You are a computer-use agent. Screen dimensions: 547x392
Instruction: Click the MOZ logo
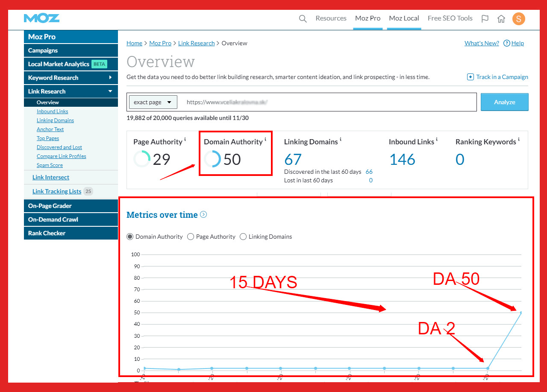pyautogui.click(x=41, y=18)
